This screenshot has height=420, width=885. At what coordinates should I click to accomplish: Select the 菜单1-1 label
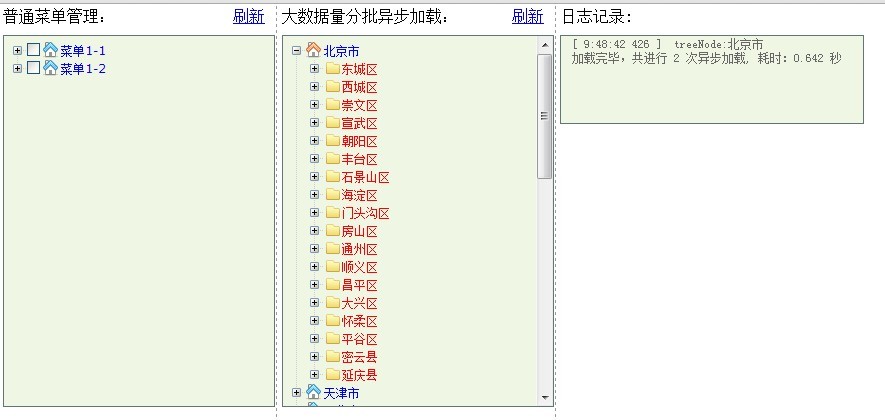(x=83, y=51)
